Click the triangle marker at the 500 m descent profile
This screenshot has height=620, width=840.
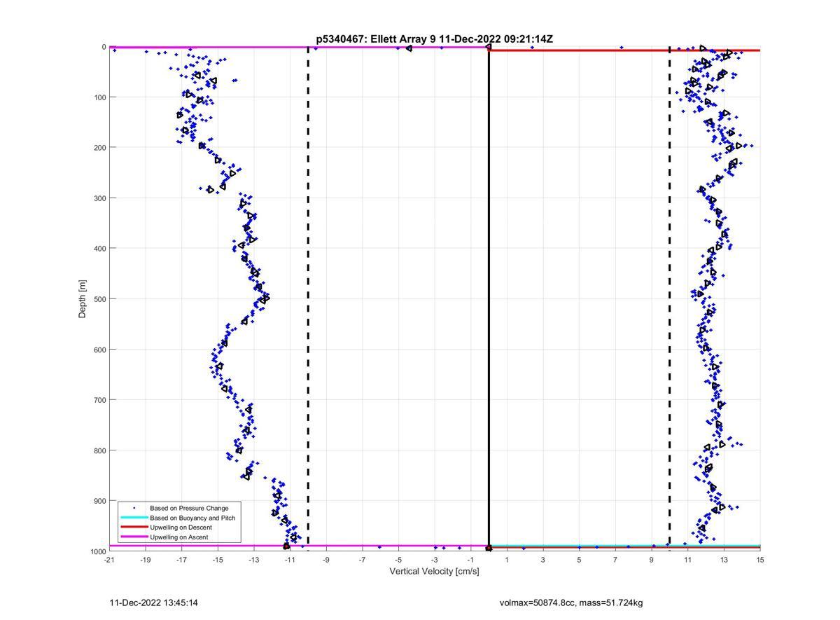[265, 298]
